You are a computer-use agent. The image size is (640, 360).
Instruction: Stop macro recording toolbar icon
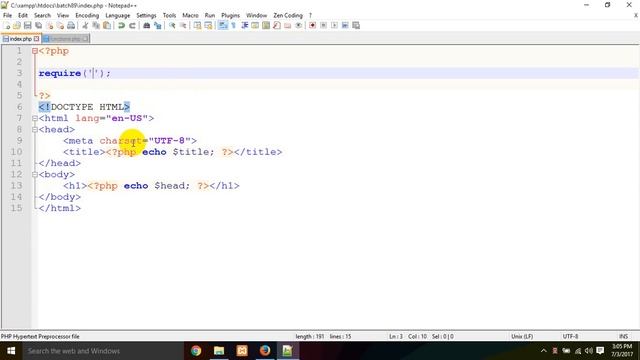323,25
